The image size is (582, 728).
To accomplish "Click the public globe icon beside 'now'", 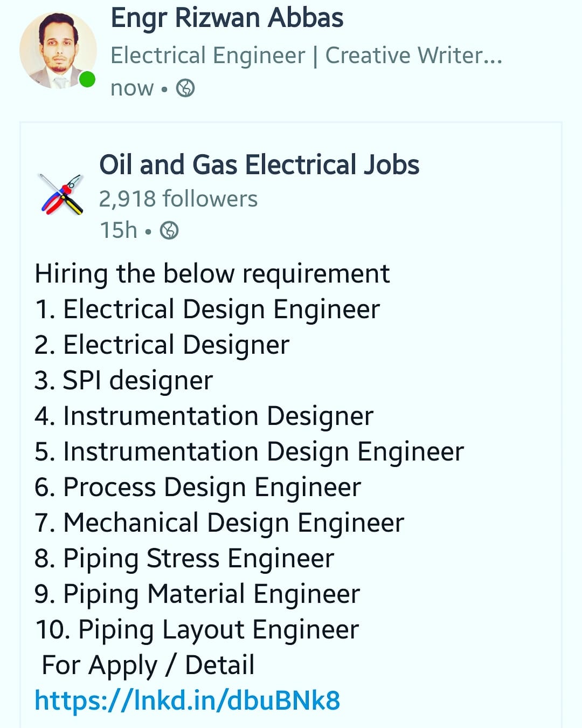I will click(x=185, y=88).
